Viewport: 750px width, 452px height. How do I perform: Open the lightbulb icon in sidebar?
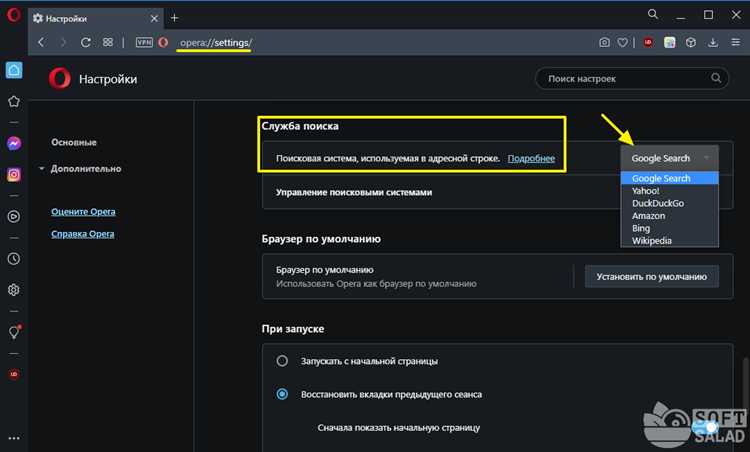point(14,331)
